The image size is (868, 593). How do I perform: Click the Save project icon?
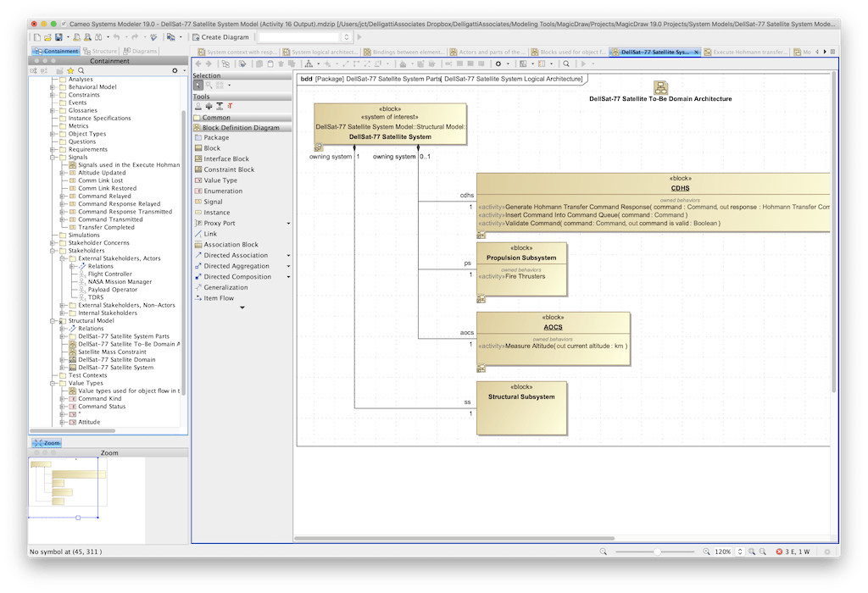58,37
